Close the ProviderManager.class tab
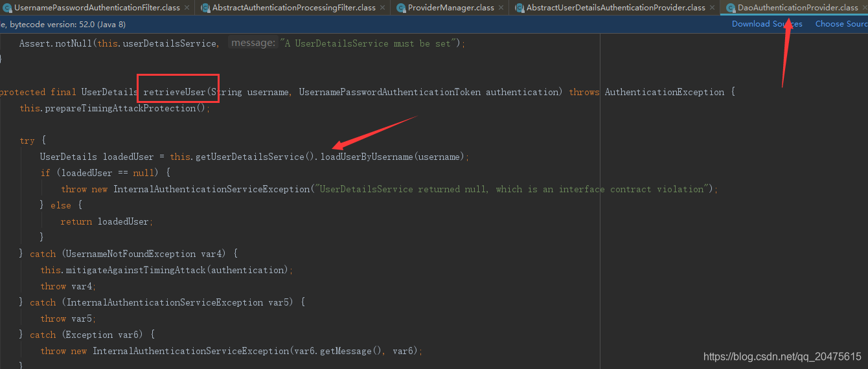 pyautogui.click(x=501, y=8)
